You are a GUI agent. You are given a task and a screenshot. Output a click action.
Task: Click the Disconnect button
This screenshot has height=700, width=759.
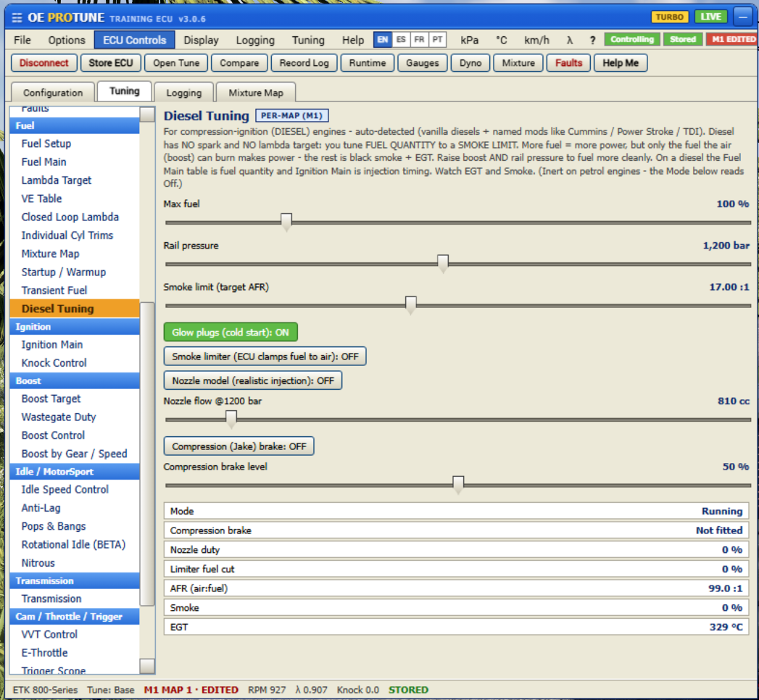pos(44,63)
